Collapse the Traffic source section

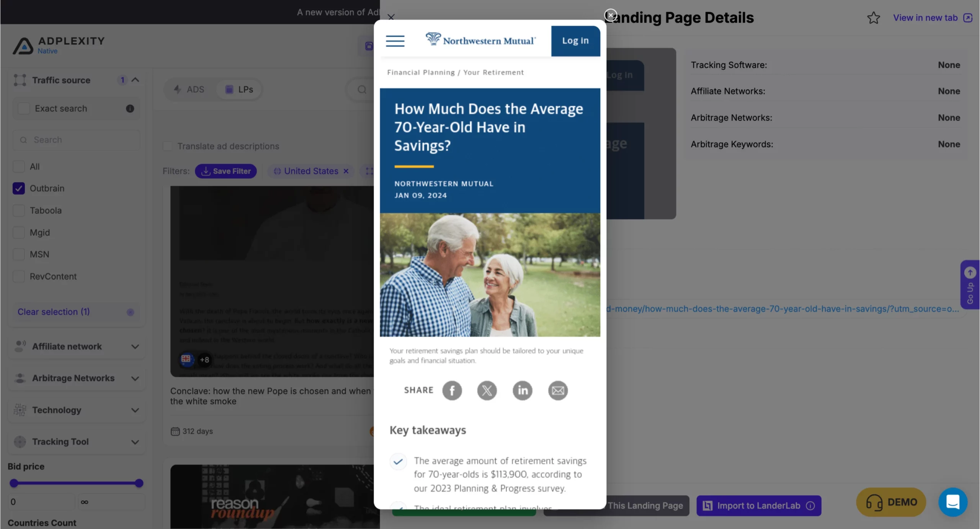[135, 80]
